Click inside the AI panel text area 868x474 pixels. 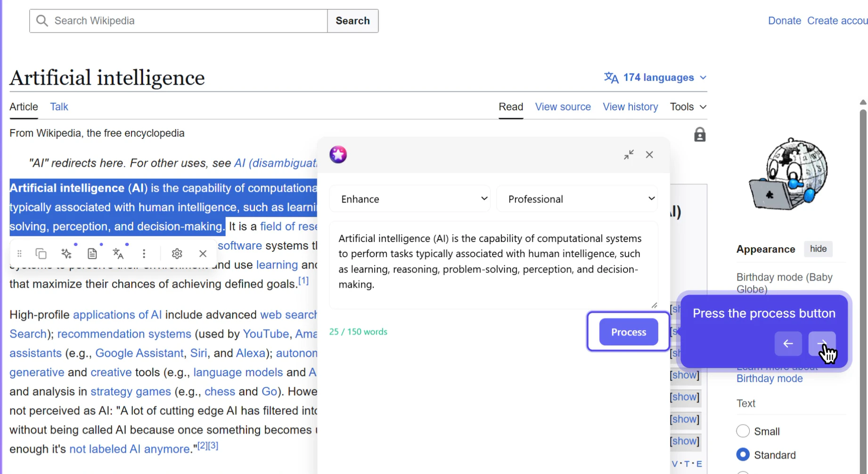click(x=493, y=265)
